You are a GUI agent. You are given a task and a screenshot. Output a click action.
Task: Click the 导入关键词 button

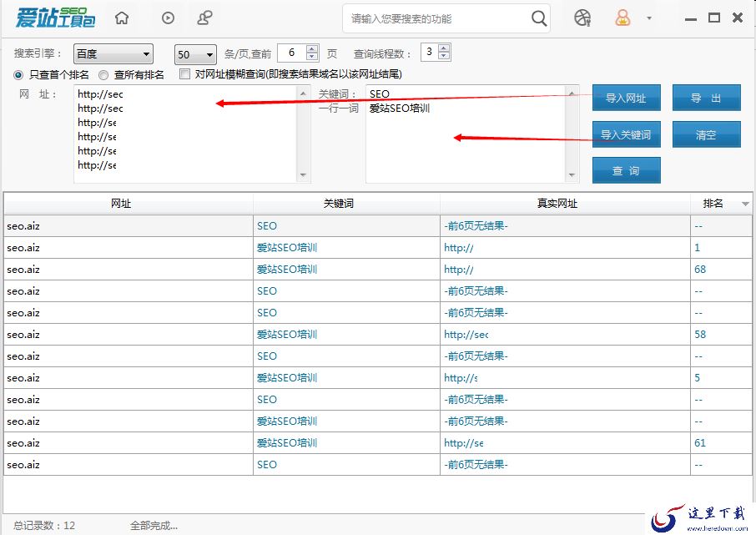point(626,134)
